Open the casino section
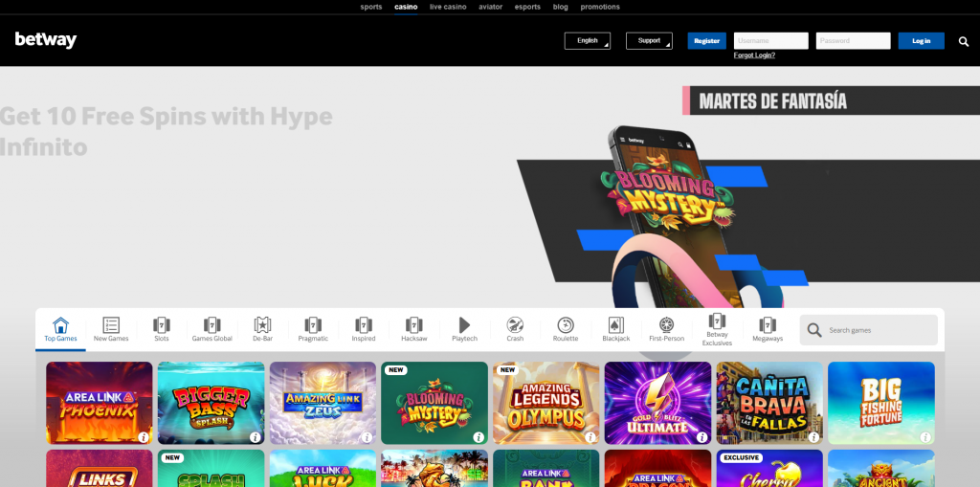 point(406,7)
